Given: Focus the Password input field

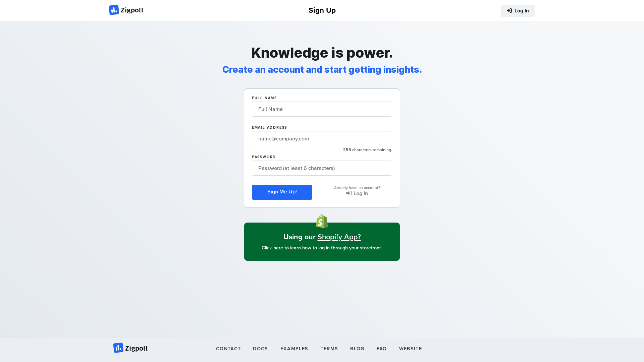Looking at the screenshot, I should [322, 168].
